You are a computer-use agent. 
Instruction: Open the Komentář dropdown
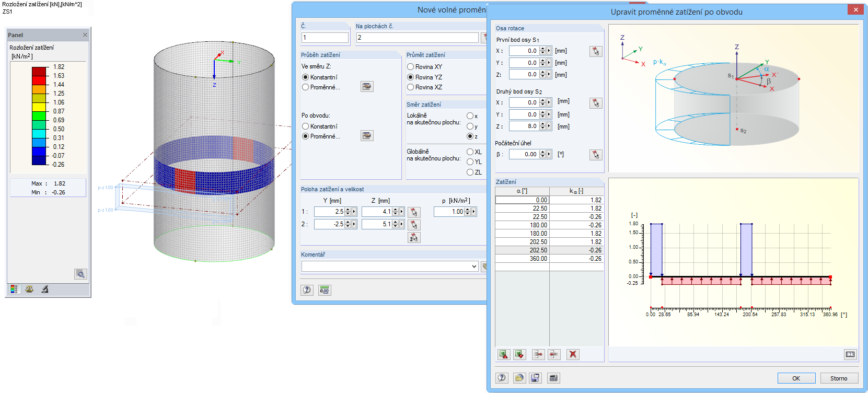[474, 267]
